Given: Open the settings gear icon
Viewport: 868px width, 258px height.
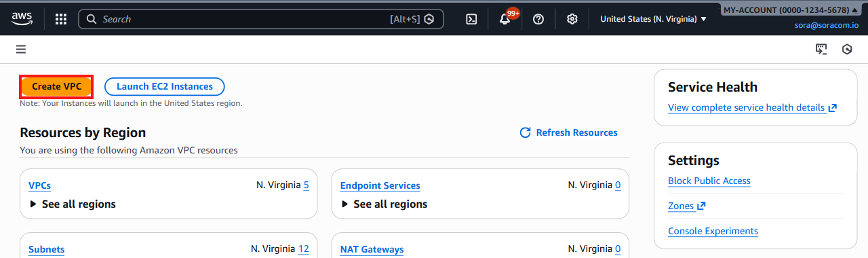Looking at the screenshot, I should click(572, 19).
